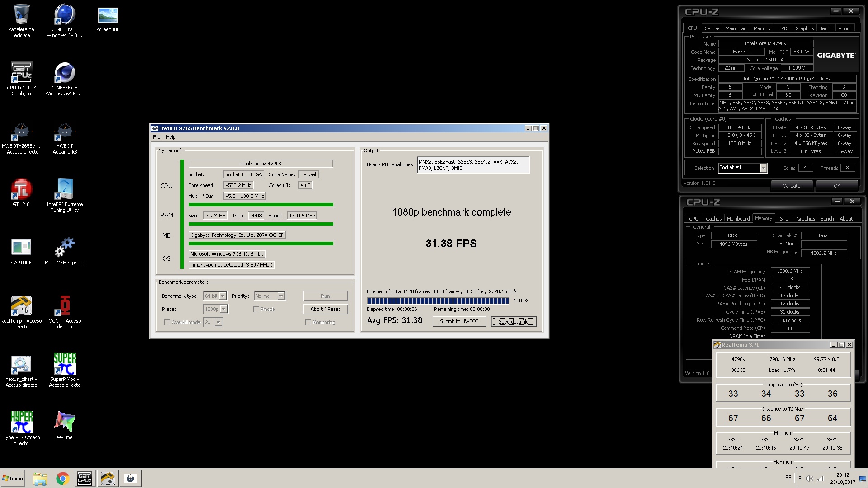Select Intel Extreme Tuning Utility icon
The height and width of the screenshot is (488, 868).
(65, 195)
